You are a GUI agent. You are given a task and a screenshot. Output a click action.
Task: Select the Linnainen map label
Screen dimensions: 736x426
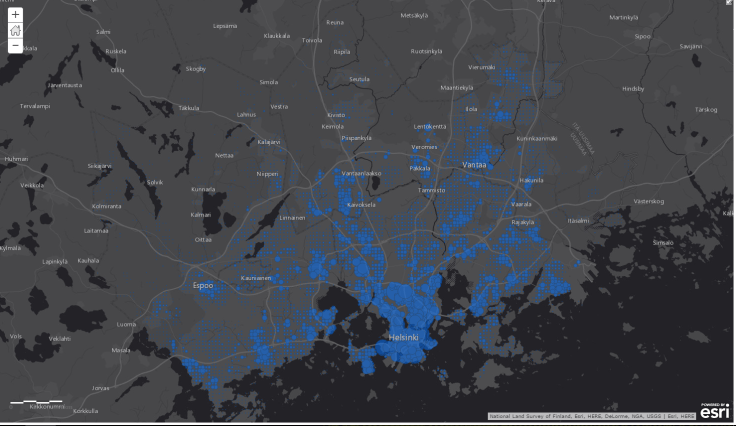pyautogui.click(x=292, y=217)
